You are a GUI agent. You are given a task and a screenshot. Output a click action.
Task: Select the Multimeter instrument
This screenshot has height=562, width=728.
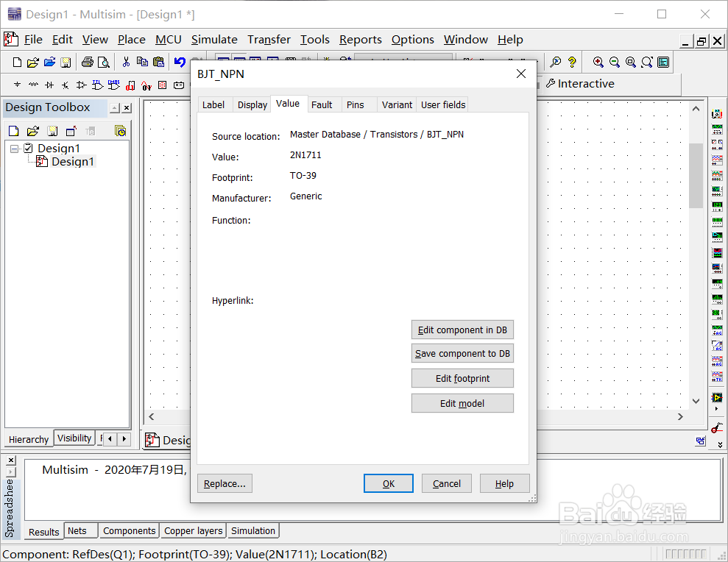[x=717, y=114]
